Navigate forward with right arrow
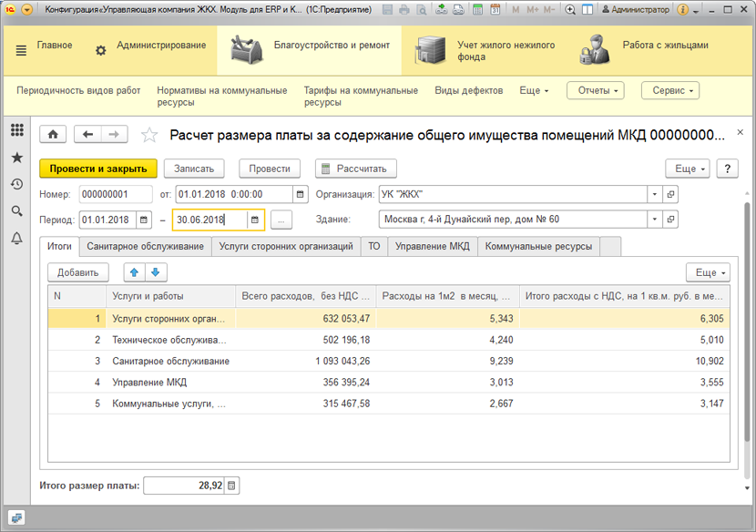756x532 pixels. [x=114, y=135]
